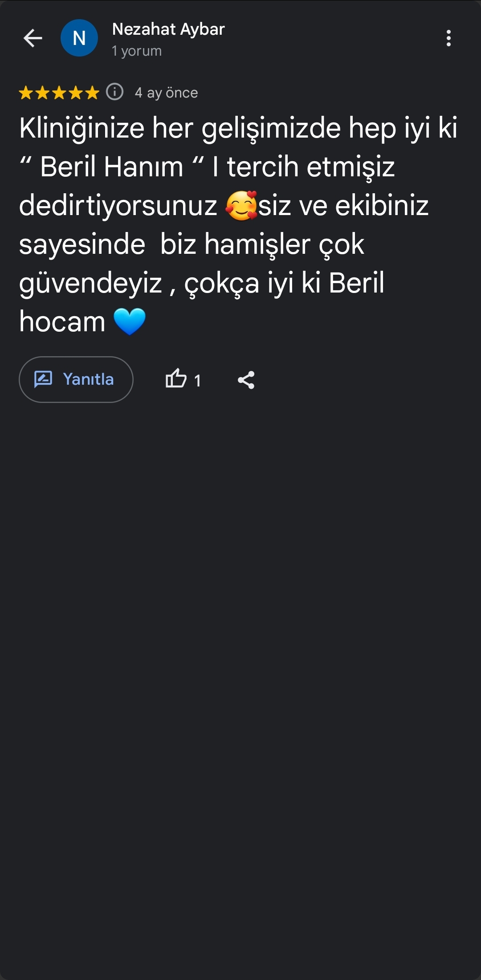Click the fifth yellow rating star
Viewport: 481px width, 980px height.
(92, 93)
